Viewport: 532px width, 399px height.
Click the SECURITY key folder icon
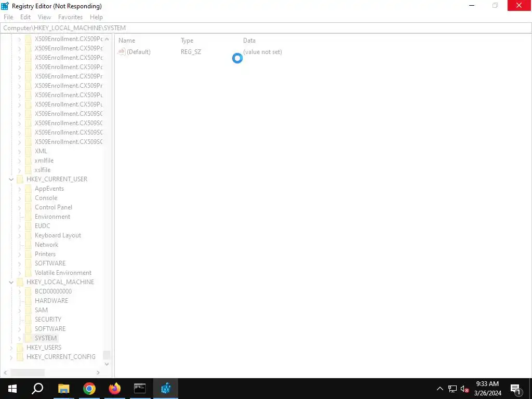pos(29,320)
